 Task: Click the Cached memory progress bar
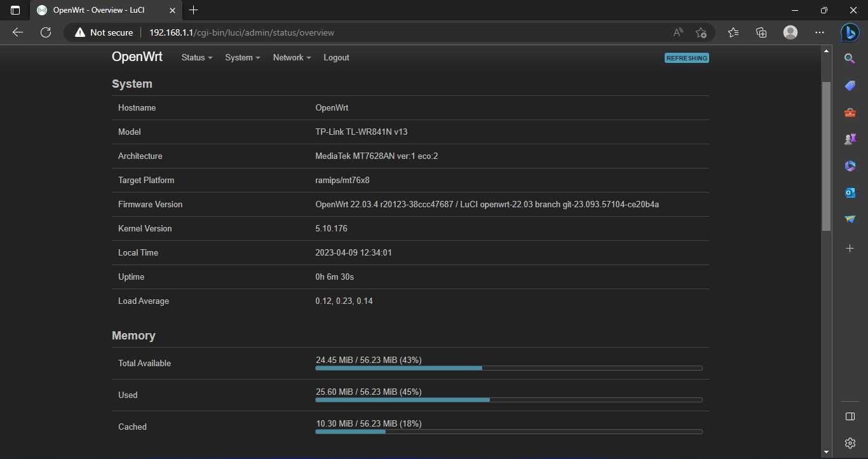pyautogui.click(x=509, y=432)
